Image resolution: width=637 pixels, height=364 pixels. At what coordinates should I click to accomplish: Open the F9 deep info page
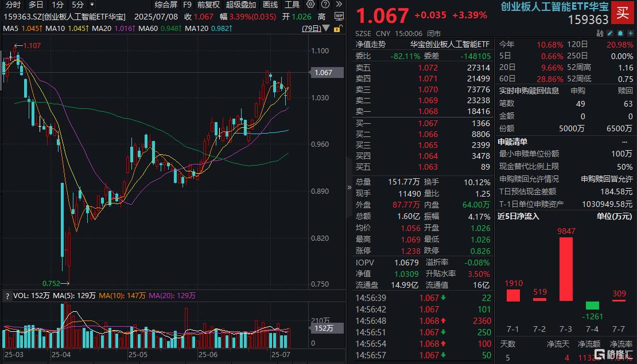click(187, 5)
